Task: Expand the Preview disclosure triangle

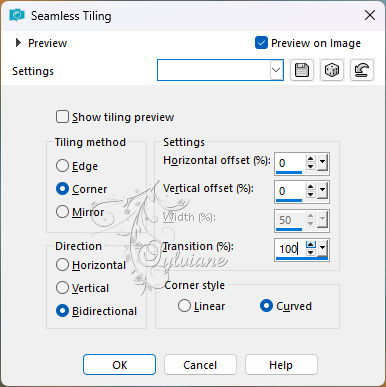Action: (18, 43)
